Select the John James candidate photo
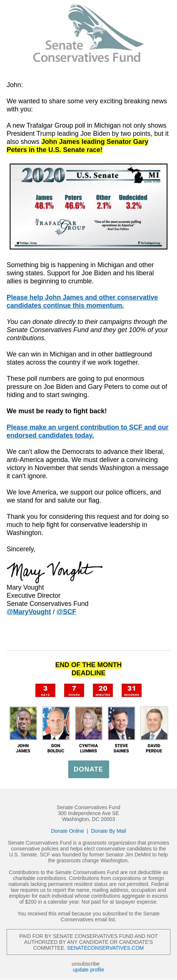 coord(23,723)
